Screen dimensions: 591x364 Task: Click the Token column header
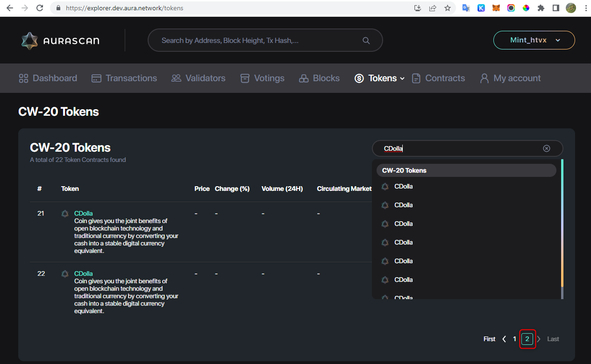[70, 189]
